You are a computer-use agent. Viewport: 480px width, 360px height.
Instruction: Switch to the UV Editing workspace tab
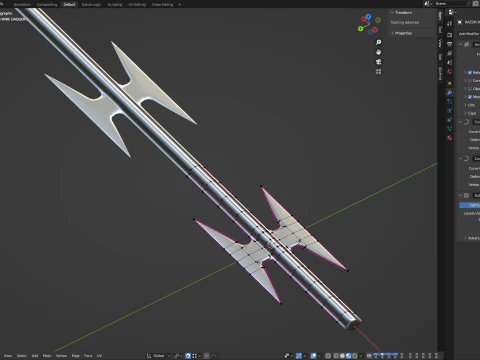click(x=137, y=5)
